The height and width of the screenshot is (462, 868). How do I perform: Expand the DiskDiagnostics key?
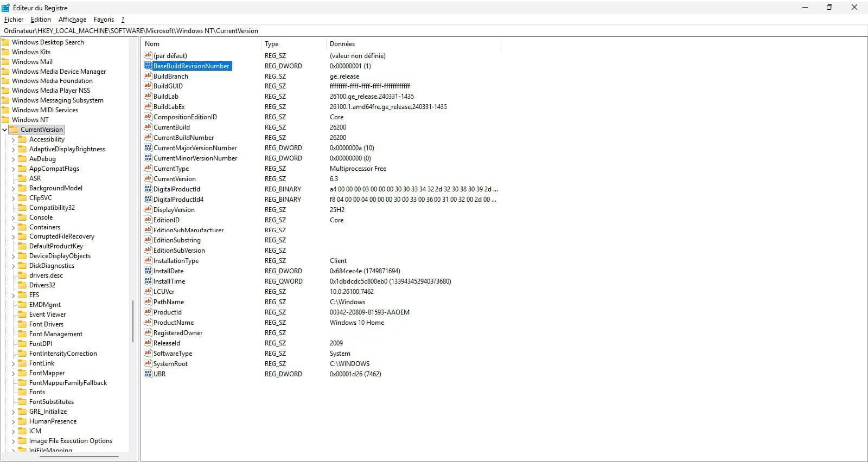coord(13,266)
